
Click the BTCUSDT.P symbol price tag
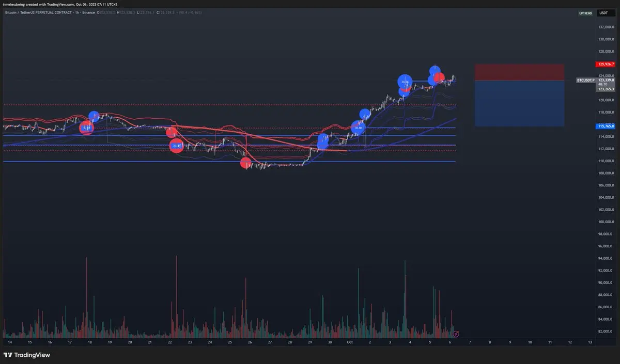point(586,81)
